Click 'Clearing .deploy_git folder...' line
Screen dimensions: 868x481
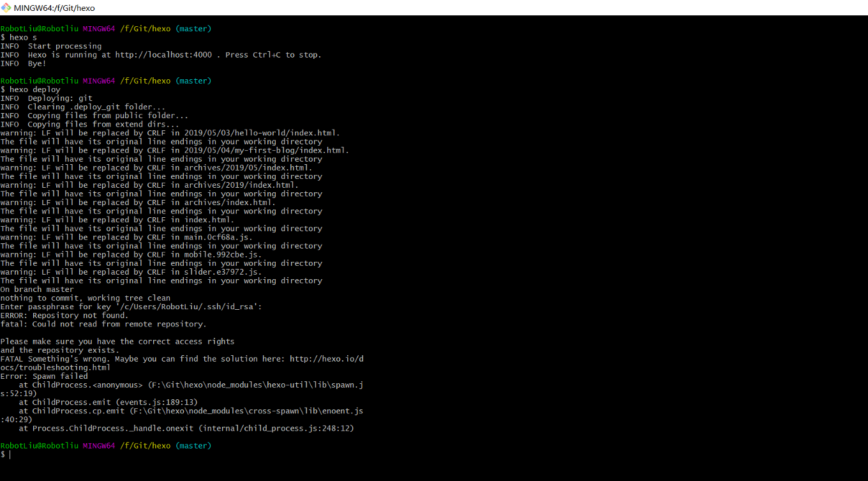tap(83, 107)
